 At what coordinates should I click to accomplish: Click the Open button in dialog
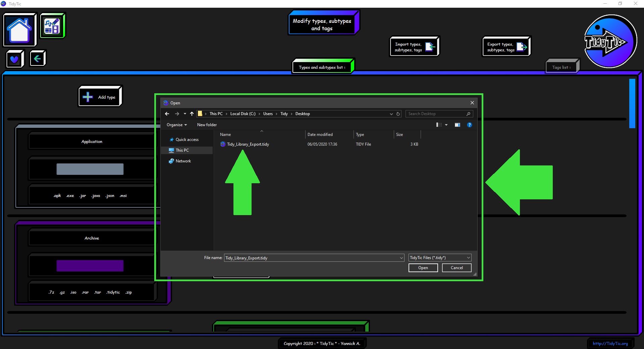tap(423, 268)
